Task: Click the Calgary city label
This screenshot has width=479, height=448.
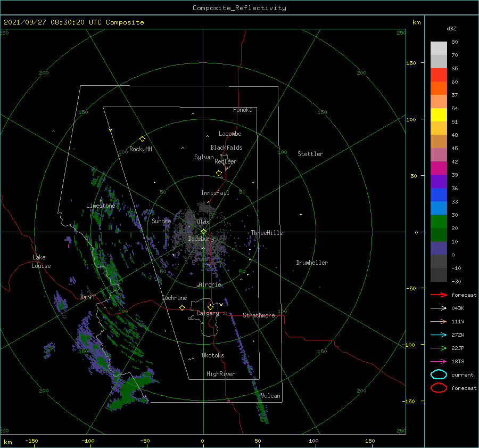Action: 208,313
